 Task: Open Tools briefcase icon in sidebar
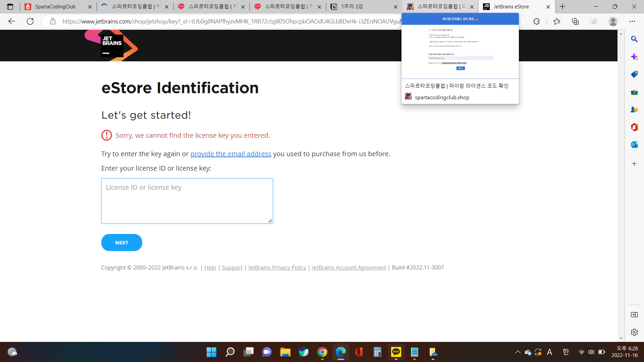pos(634,92)
